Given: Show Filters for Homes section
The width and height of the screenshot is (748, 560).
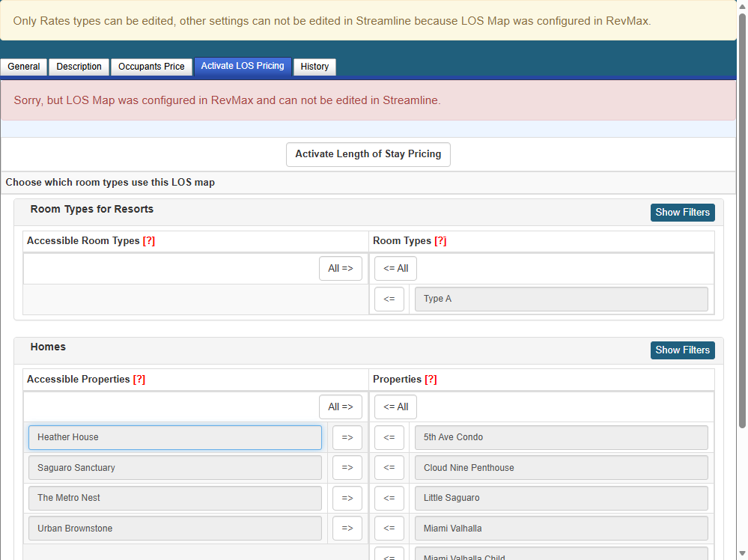Looking at the screenshot, I should point(682,350).
